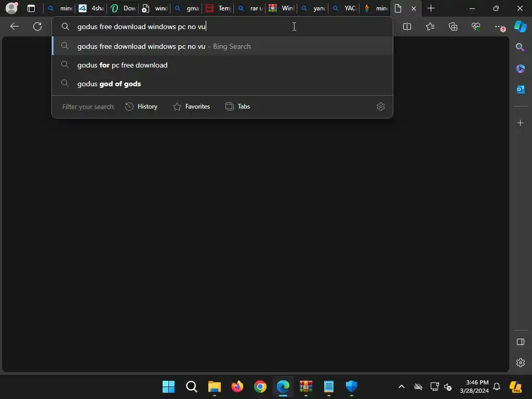Viewport: 532px width, 399px height.
Task: Open Notepad from taskbar
Action: 329,387
